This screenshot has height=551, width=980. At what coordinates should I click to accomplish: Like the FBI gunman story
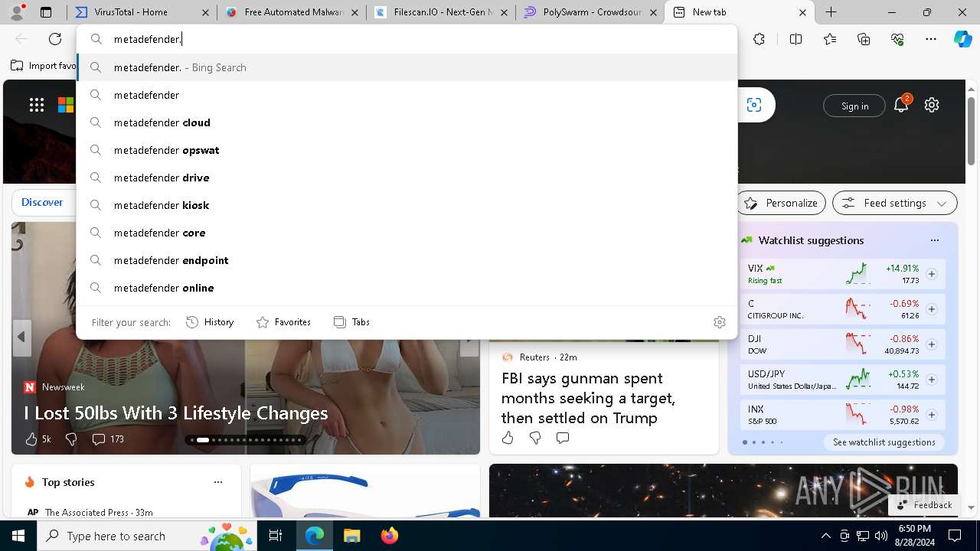pyautogui.click(x=508, y=438)
